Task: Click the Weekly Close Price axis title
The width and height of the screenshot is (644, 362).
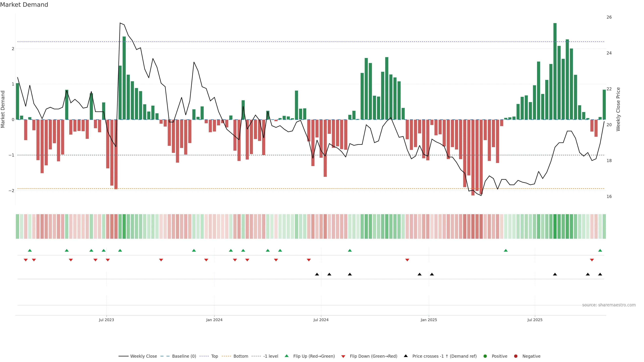Action: click(x=618, y=109)
